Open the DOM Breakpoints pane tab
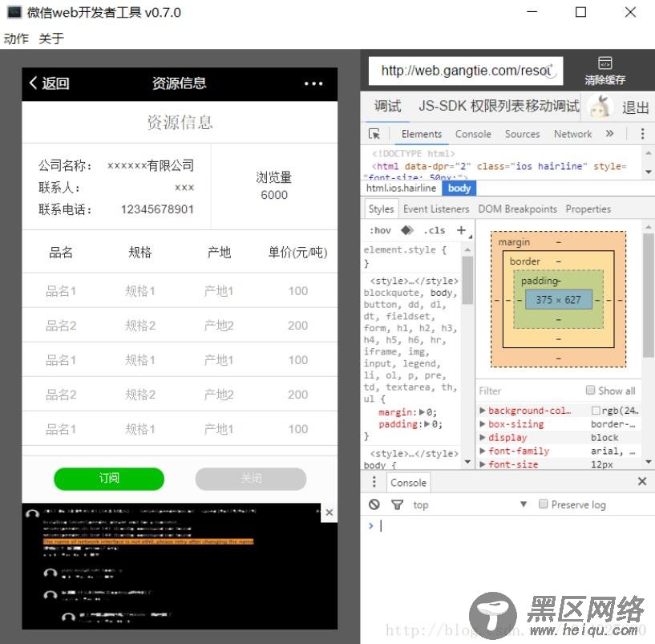 coord(517,209)
